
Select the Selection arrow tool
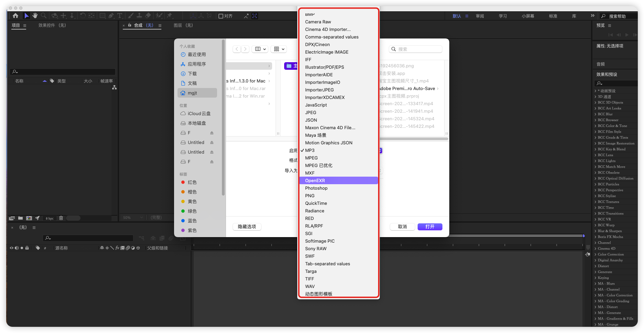pos(26,16)
